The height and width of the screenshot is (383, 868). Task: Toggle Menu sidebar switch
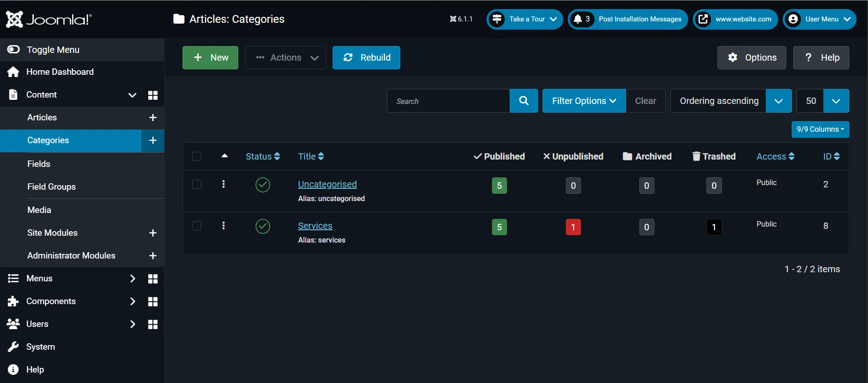pyautogui.click(x=14, y=49)
